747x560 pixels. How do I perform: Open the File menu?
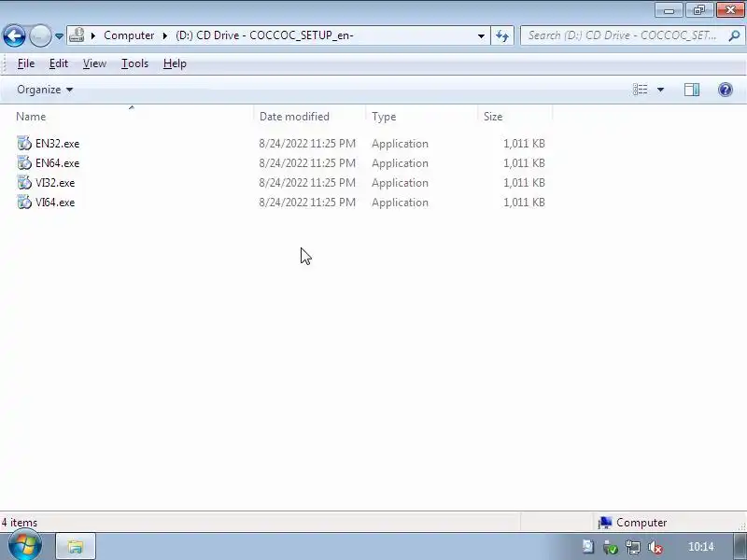point(26,63)
